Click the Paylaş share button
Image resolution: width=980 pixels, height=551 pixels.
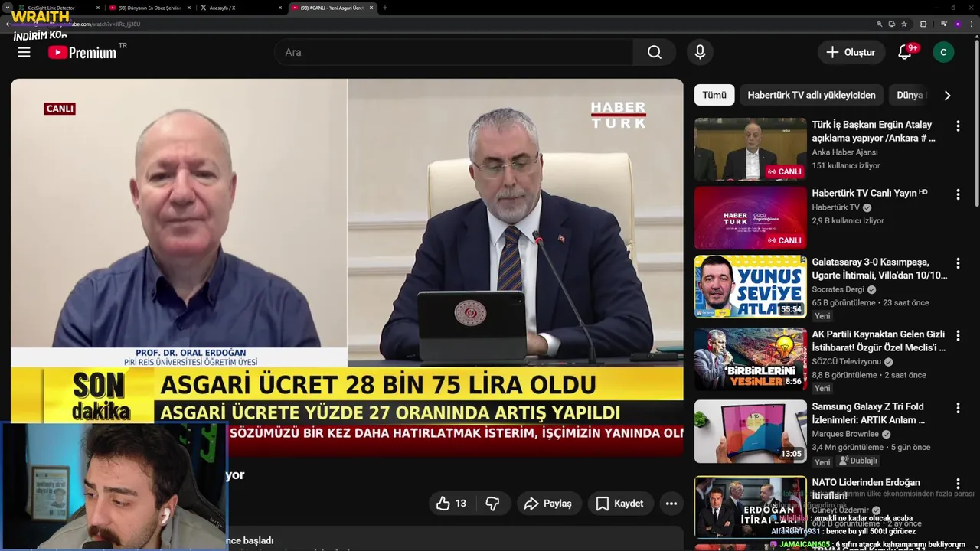547,504
